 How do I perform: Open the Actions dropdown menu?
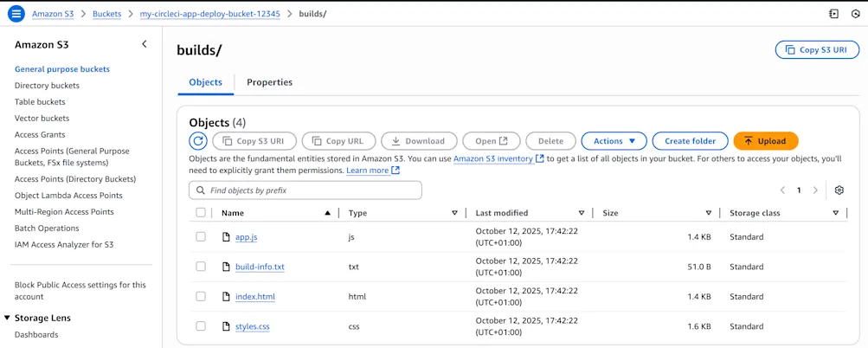[614, 141]
